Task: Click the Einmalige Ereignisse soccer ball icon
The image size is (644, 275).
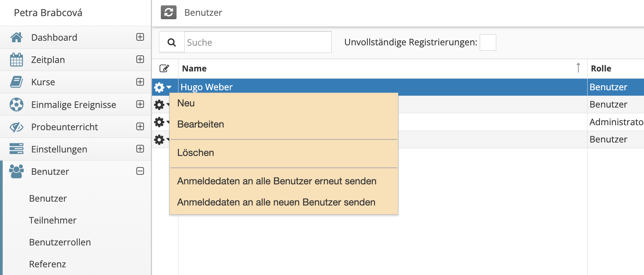Action: (x=17, y=104)
